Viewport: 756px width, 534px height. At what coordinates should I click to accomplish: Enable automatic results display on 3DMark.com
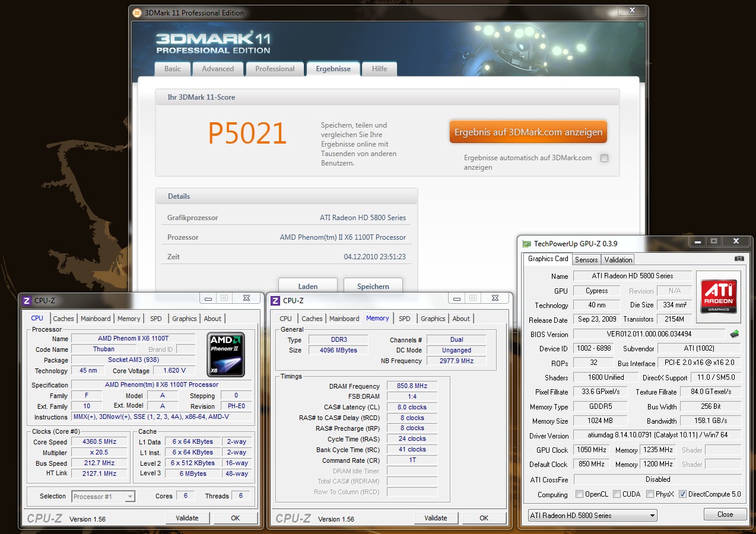[604, 158]
